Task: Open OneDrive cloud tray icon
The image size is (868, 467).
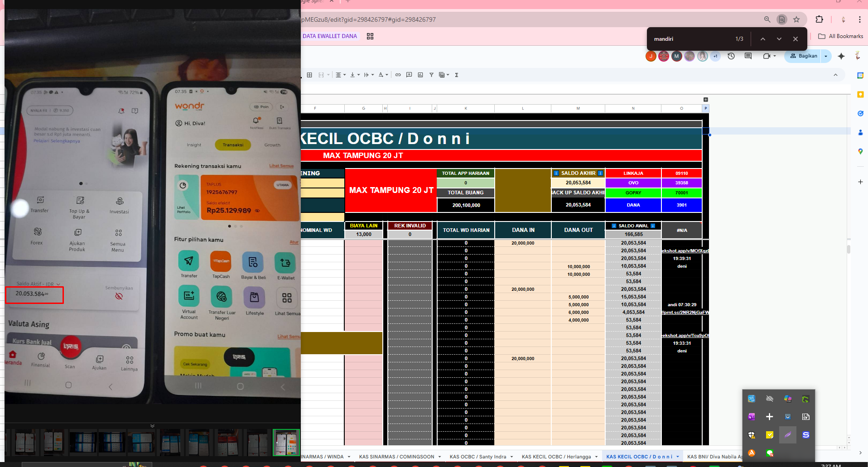Action: click(770, 399)
